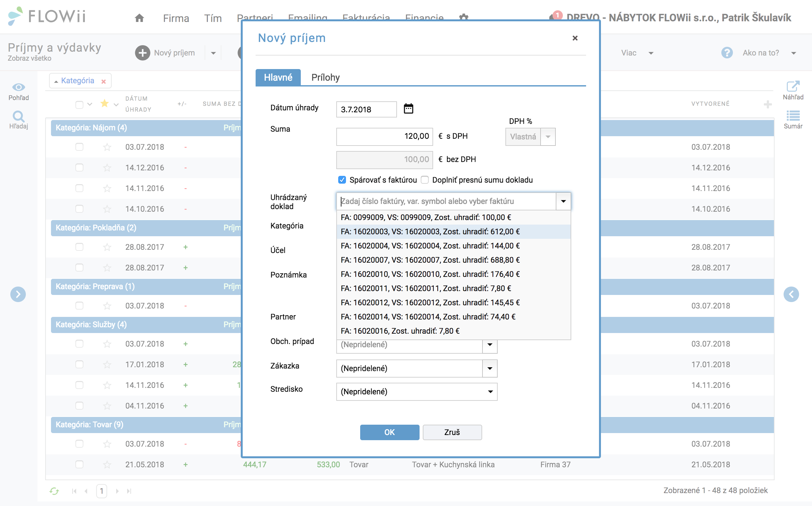Open the Stredisko dropdown
Screen dimensions: 812x506
[x=417, y=391]
